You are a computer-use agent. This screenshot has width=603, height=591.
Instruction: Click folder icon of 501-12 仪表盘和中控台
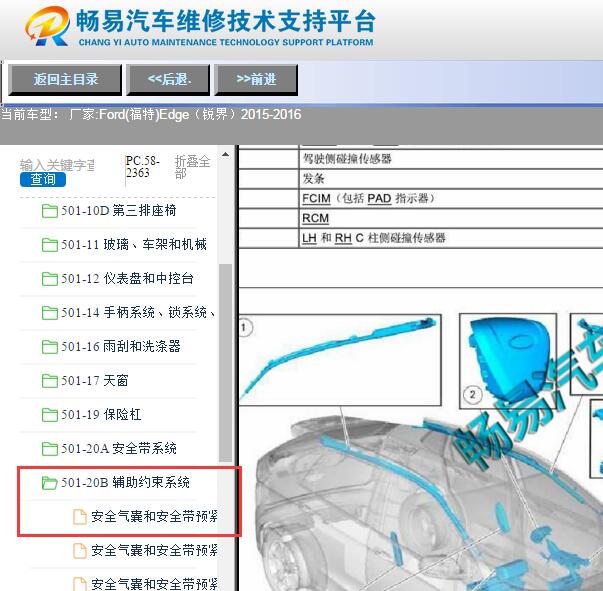(50, 279)
